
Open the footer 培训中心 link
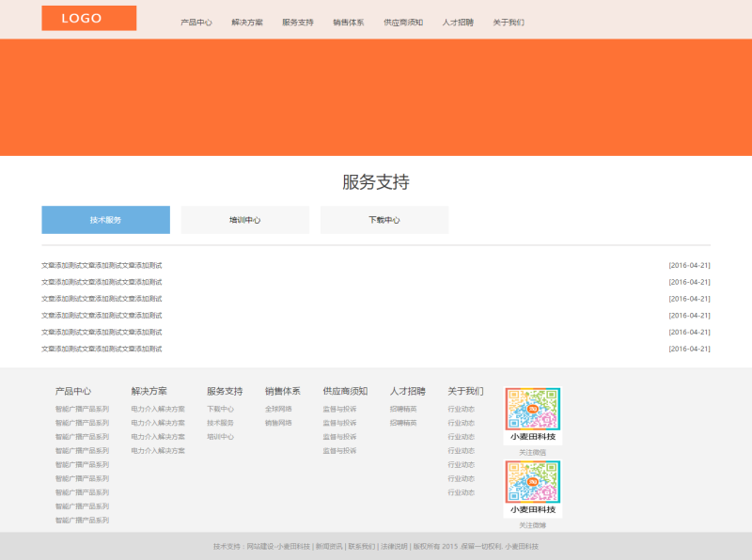(x=221, y=437)
